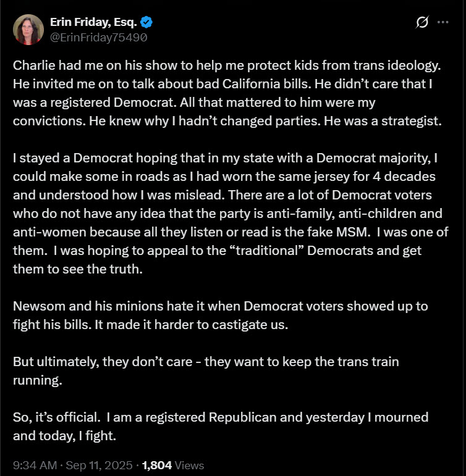Image resolution: width=466 pixels, height=476 pixels.
Task: Click the 1,804 view count number
Action: [157, 465]
